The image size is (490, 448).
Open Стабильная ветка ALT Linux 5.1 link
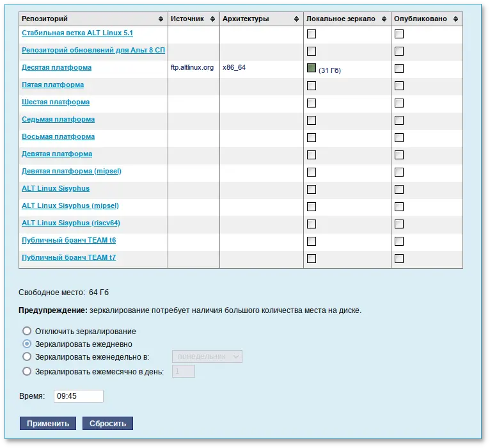tap(77, 33)
